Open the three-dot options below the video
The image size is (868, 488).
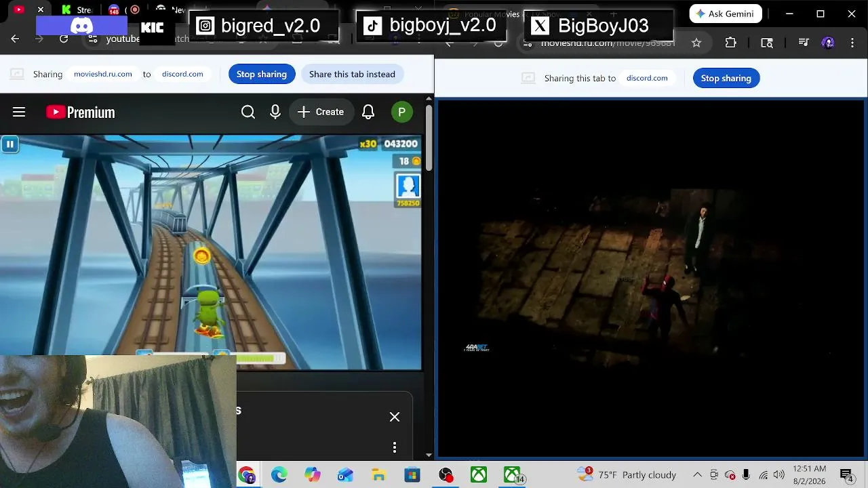(395, 447)
